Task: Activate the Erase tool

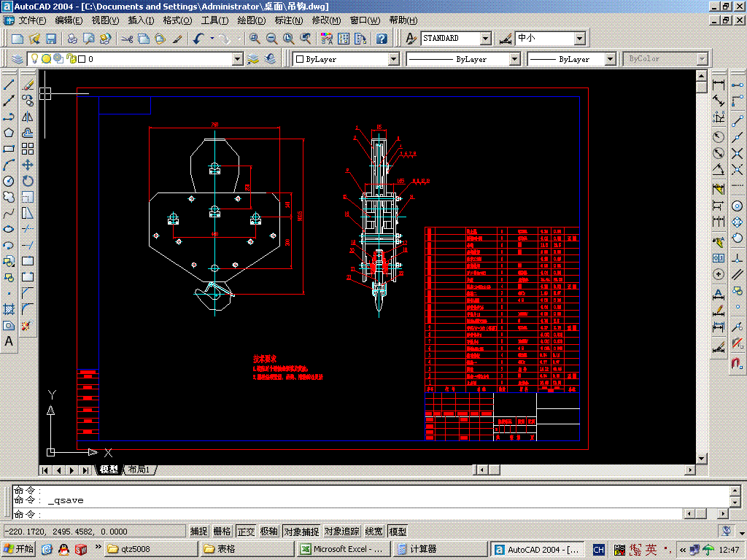Action: pyautogui.click(x=28, y=85)
